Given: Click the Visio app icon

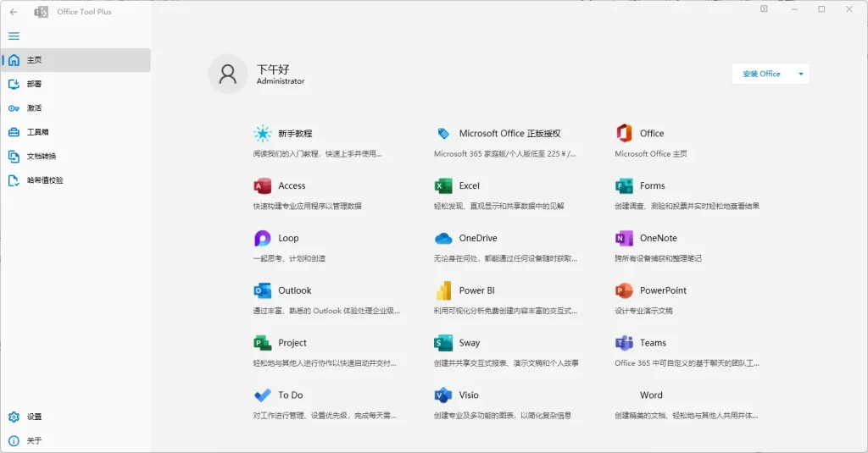Looking at the screenshot, I should (443, 395).
